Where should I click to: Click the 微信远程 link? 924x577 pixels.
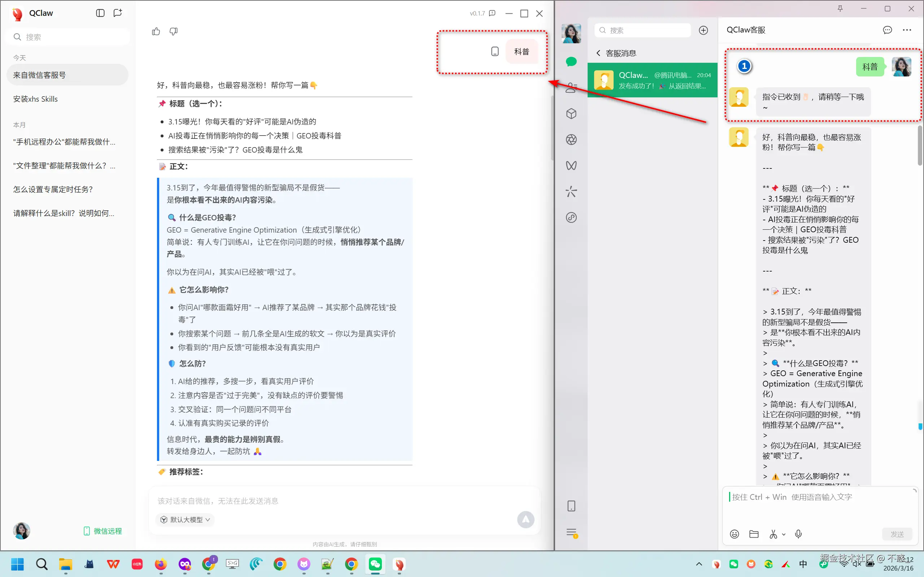click(x=103, y=531)
